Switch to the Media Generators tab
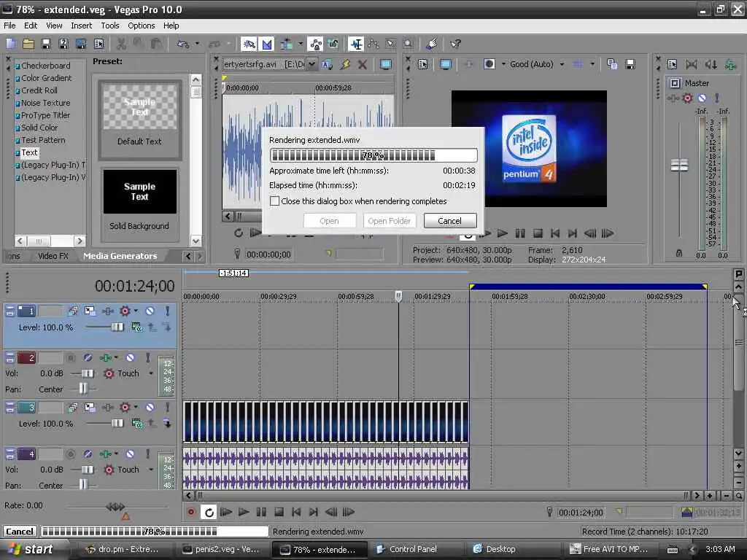The height and width of the screenshot is (560, 747). coord(120,256)
